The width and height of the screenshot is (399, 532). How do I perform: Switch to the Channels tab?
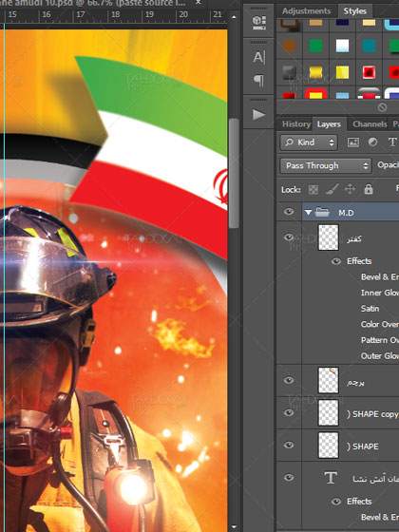pyautogui.click(x=370, y=124)
